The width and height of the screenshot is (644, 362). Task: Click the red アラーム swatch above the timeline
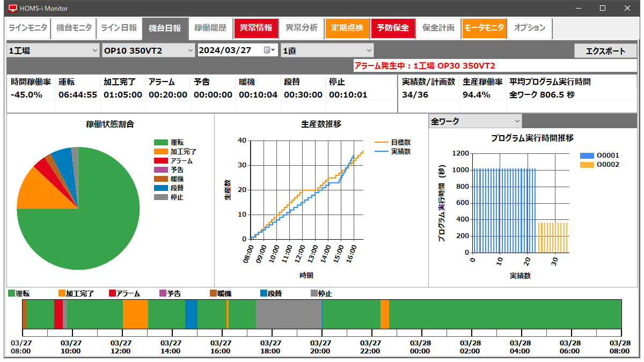[x=112, y=293]
